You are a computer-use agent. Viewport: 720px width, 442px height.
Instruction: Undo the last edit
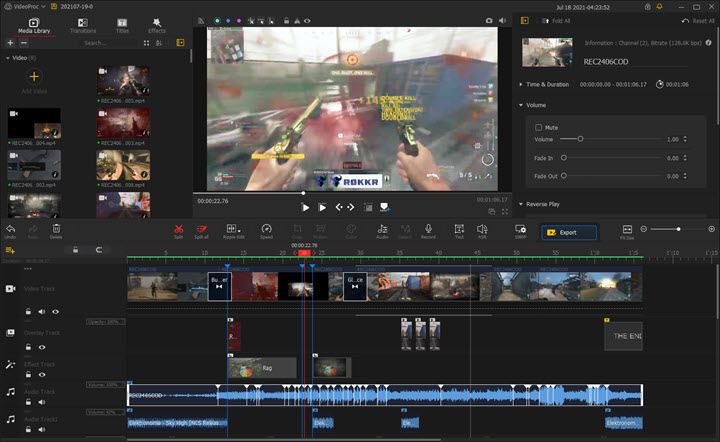[x=10, y=231]
